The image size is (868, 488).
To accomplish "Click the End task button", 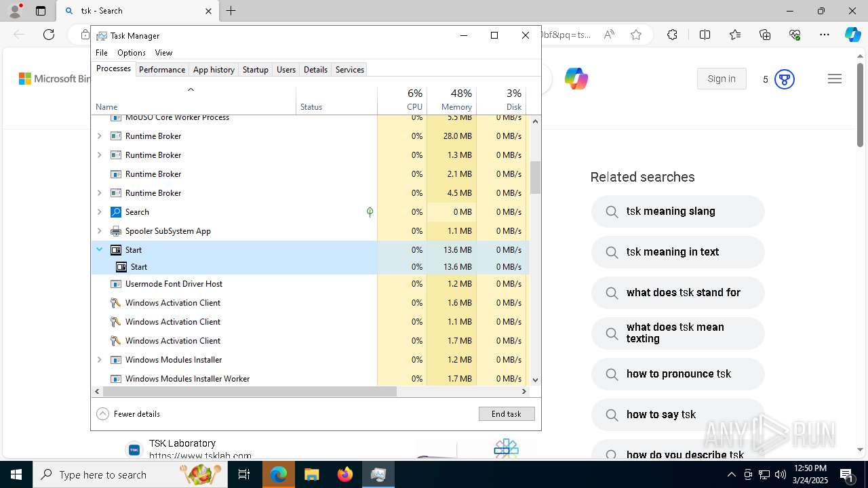I will 507,414.
